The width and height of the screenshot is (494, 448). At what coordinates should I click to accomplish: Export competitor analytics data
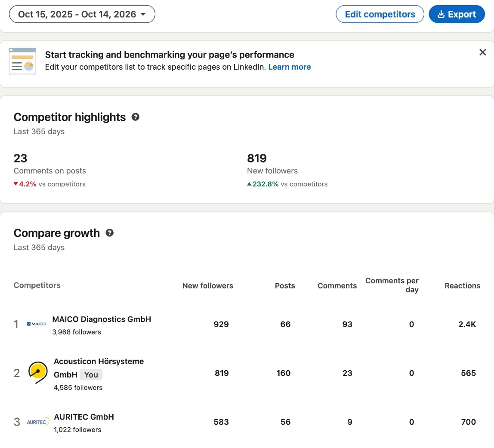(x=457, y=14)
